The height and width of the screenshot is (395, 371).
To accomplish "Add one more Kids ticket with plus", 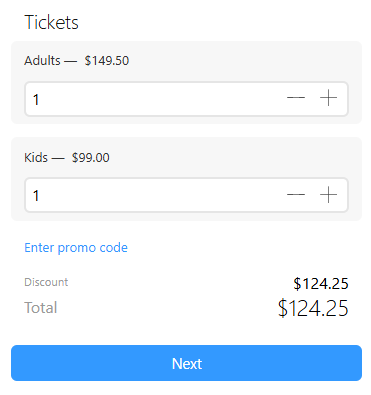I will 328,195.
